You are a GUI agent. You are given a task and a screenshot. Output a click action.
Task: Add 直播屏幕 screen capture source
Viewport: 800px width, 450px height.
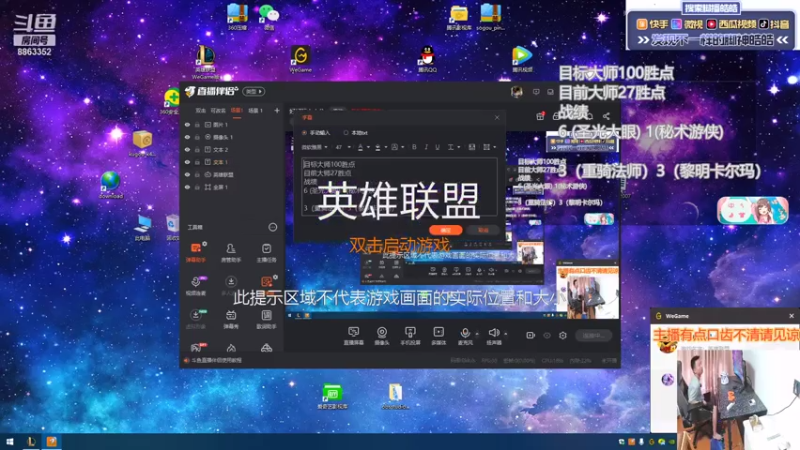pyautogui.click(x=354, y=336)
